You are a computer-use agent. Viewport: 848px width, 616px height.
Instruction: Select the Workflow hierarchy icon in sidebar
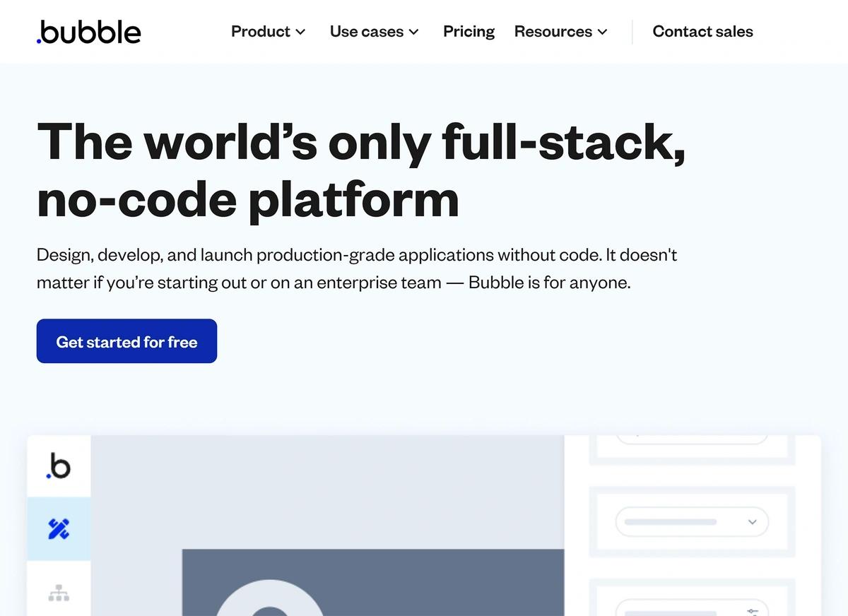tap(59, 593)
